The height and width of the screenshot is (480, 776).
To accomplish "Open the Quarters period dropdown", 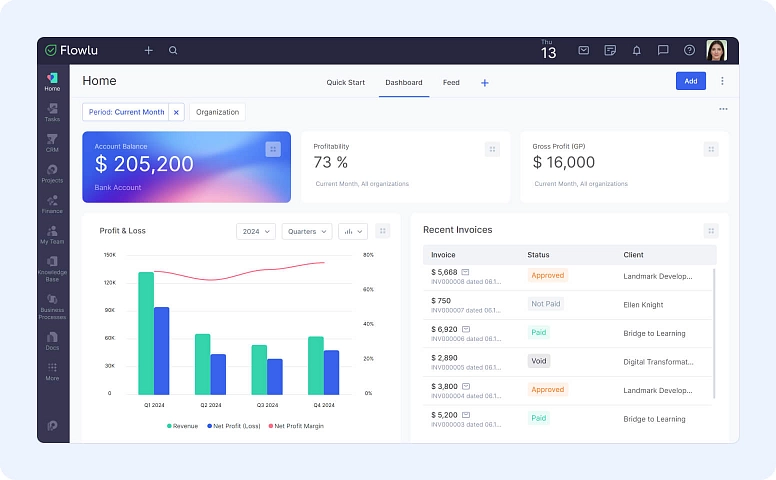I will tap(307, 231).
